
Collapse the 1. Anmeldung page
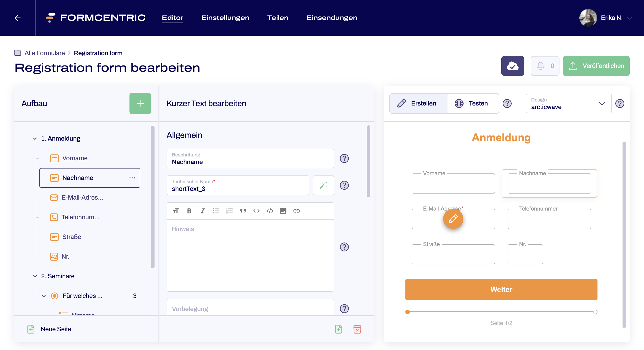click(35, 138)
